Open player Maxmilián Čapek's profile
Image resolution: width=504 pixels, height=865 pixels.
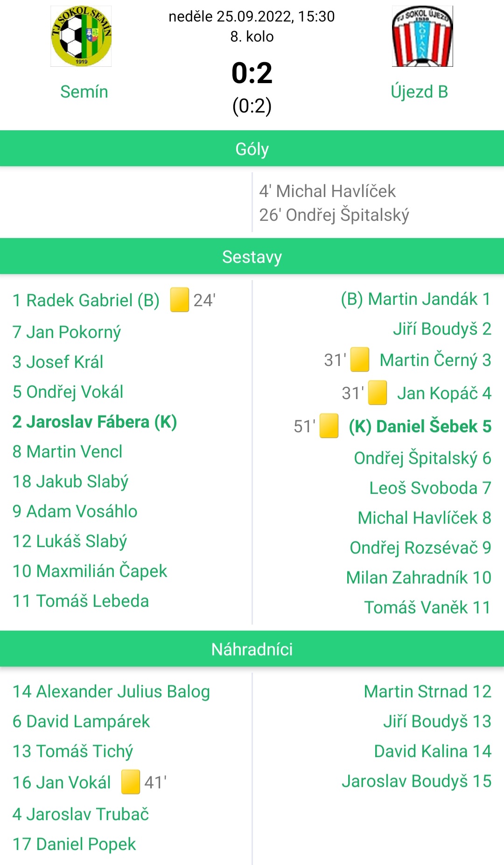90,570
